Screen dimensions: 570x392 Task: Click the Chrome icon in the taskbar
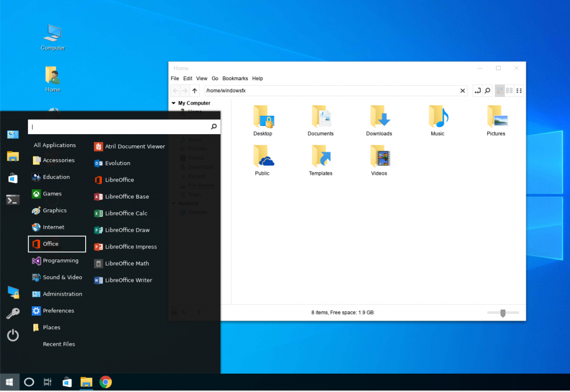click(105, 382)
